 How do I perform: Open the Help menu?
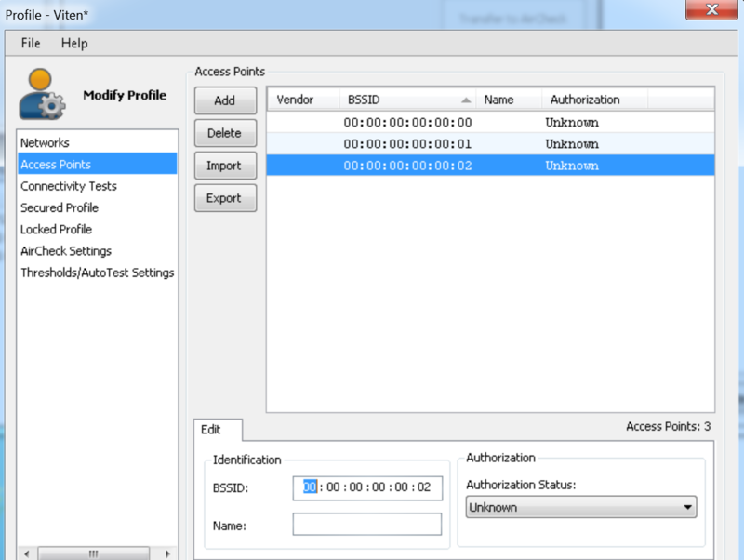pos(74,44)
